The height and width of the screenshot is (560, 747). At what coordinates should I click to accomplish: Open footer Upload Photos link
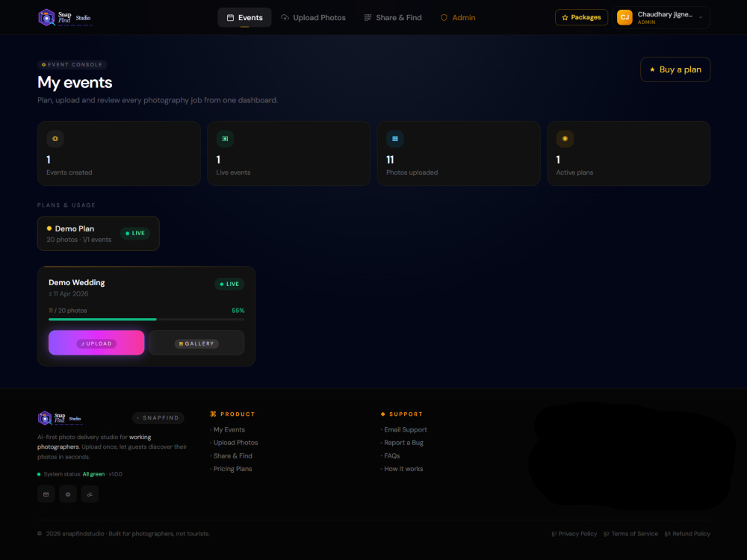point(235,442)
